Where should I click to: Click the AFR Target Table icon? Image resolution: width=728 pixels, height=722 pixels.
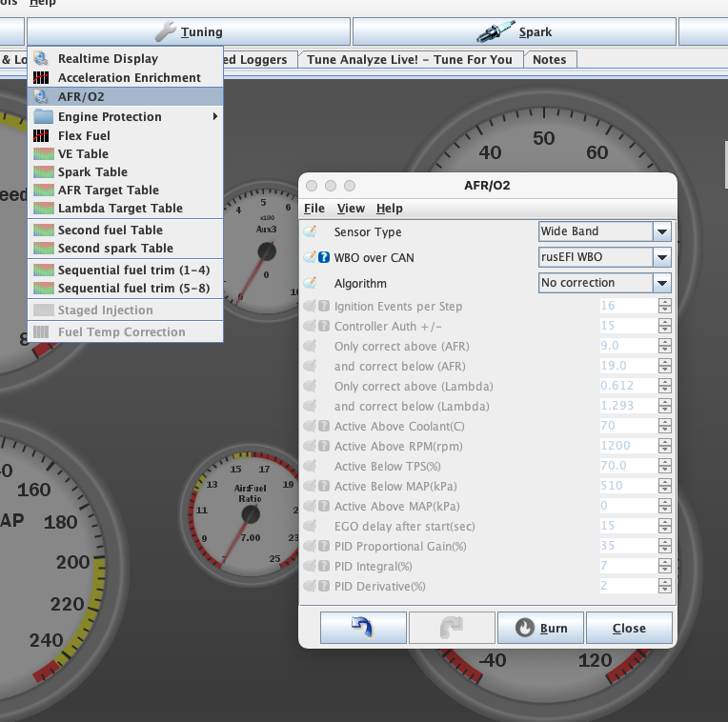coord(44,190)
